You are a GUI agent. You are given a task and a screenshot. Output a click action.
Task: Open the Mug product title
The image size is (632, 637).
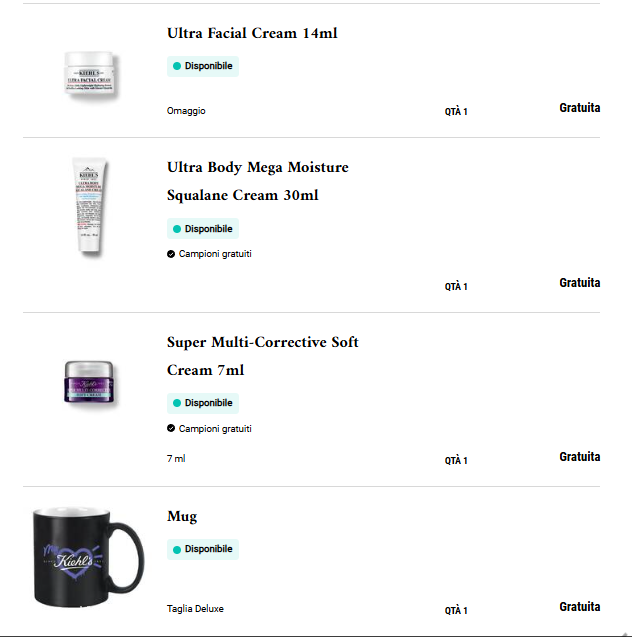(182, 516)
